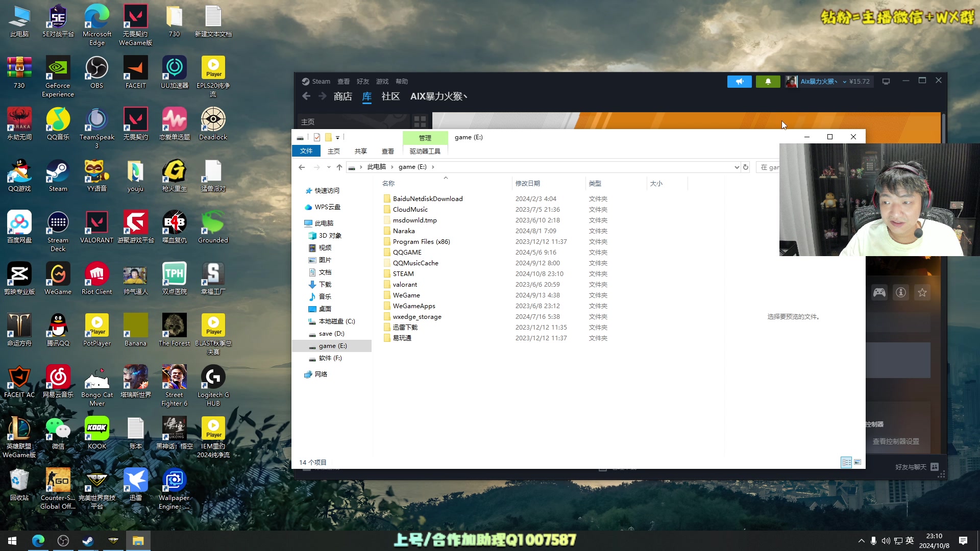
Task: Launch Wallpaper Engine desktop icon
Action: (x=174, y=489)
